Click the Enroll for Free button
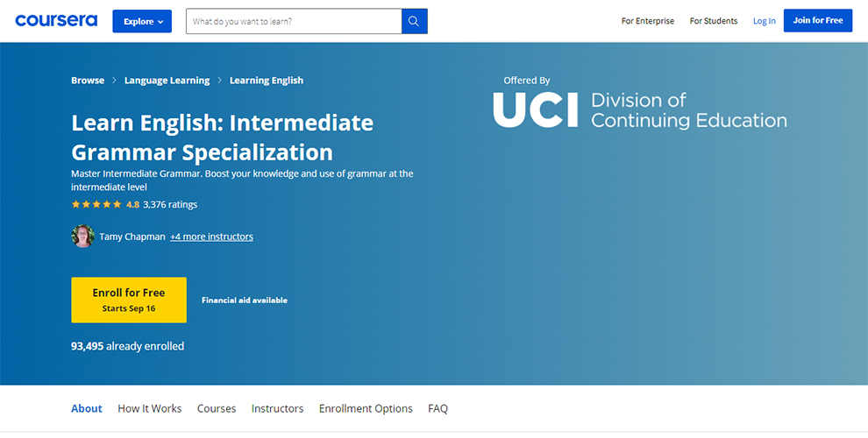 (129, 300)
